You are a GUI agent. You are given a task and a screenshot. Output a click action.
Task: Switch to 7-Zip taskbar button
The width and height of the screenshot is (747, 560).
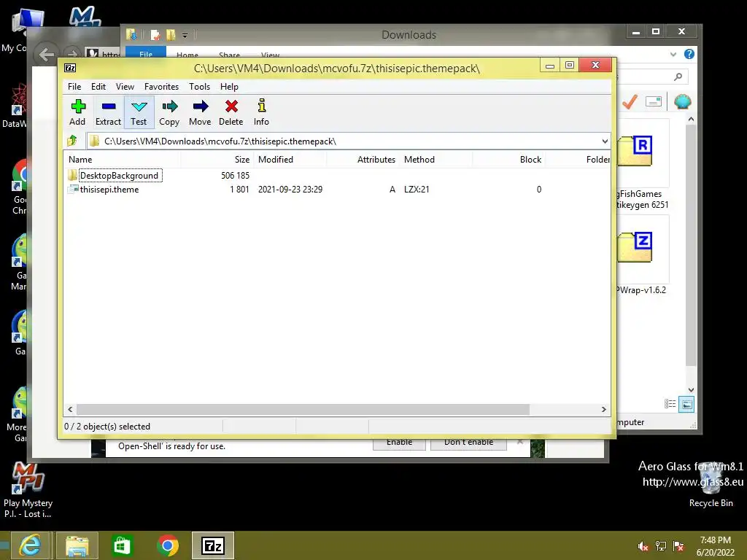pyautogui.click(x=213, y=545)
